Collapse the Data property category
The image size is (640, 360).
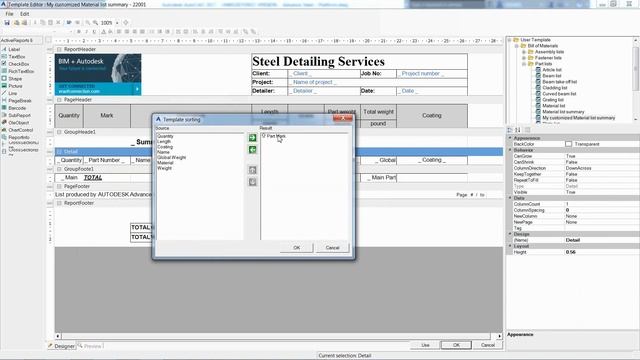point(510,198)
